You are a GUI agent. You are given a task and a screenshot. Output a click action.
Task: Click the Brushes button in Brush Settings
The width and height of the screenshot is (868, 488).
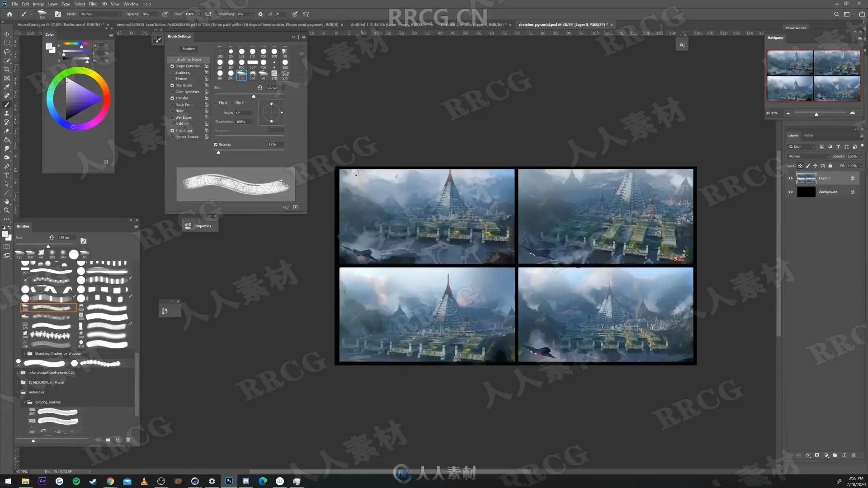[x=189, y=49]
